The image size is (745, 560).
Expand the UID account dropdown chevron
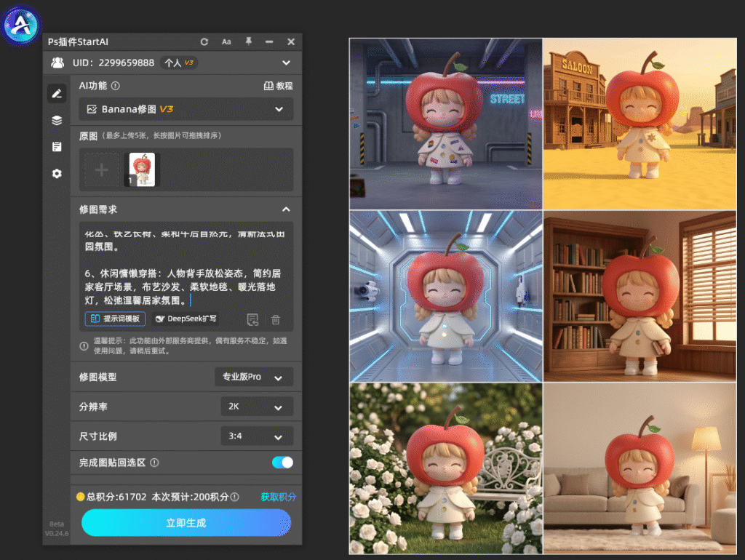point(286,63)
